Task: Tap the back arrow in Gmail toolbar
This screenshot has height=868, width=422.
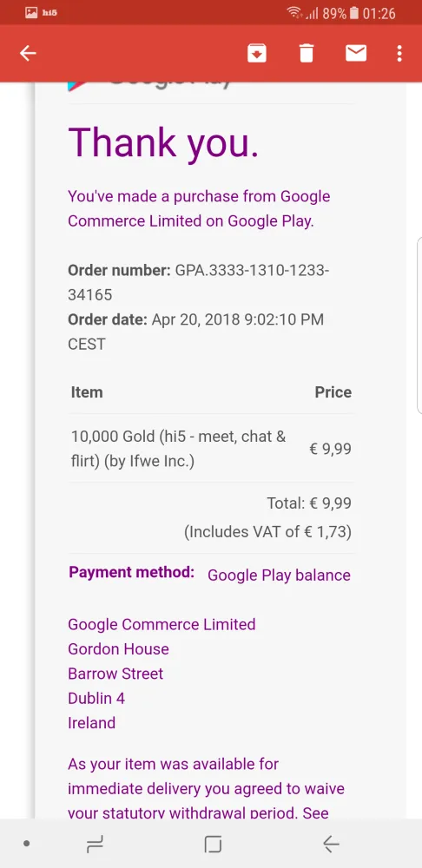Action: (x=28, y=53)
